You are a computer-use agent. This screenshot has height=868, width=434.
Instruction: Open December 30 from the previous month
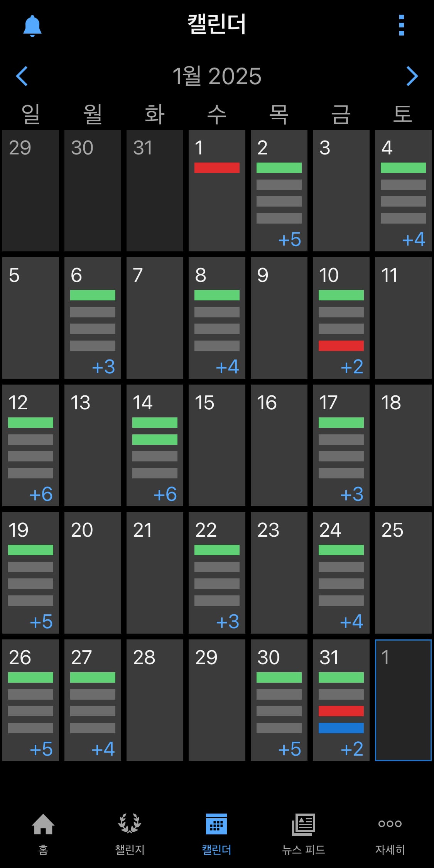93,190
